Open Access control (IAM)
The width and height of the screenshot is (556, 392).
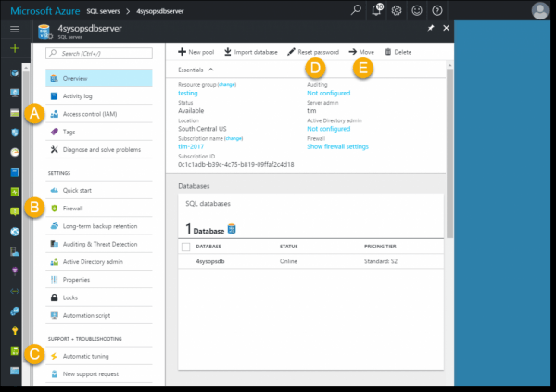(x=99, y=114)
